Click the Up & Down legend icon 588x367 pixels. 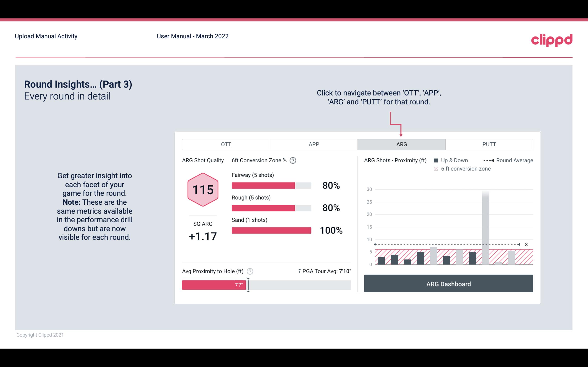click(x=437, y=160)
